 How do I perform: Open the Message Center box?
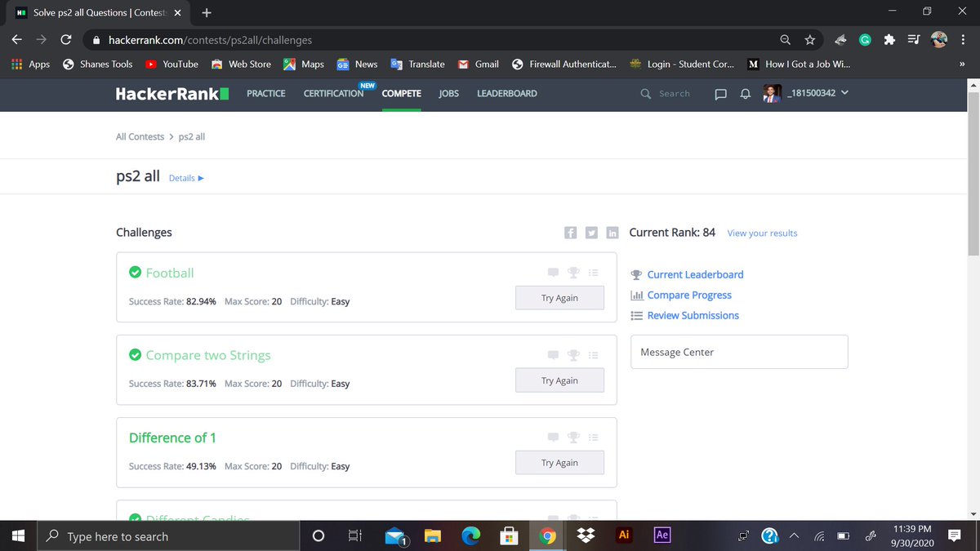tap(739, 352)
